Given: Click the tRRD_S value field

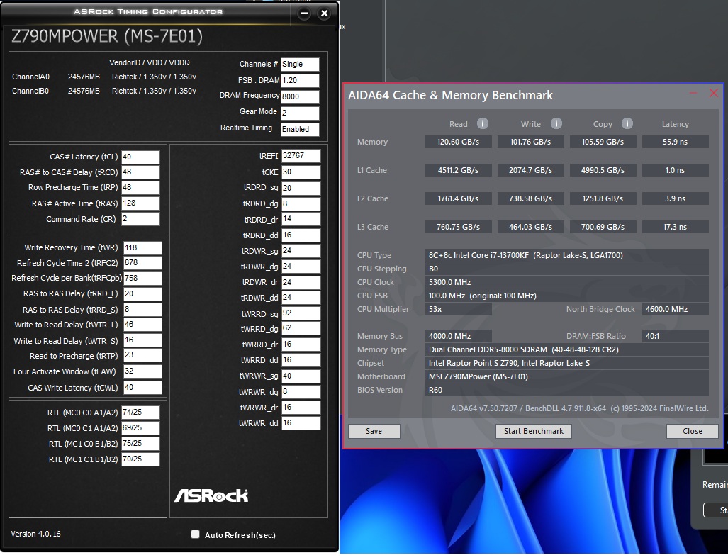Looking at the screenshot, I should [x=142, y=309].
